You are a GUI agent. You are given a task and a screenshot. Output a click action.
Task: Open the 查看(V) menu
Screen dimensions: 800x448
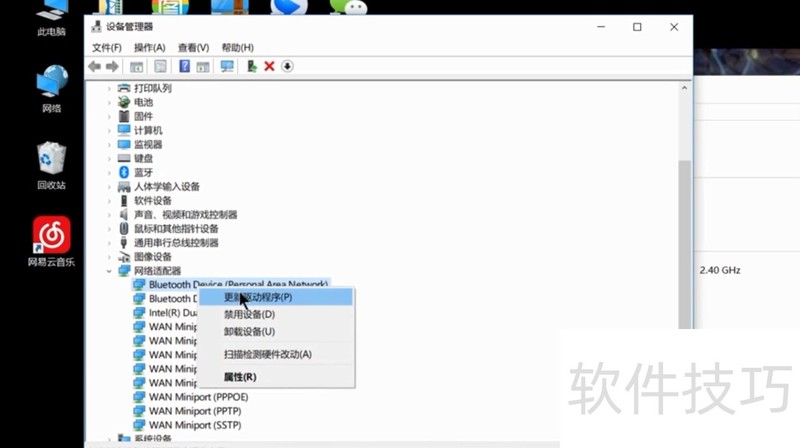(193, 47)
